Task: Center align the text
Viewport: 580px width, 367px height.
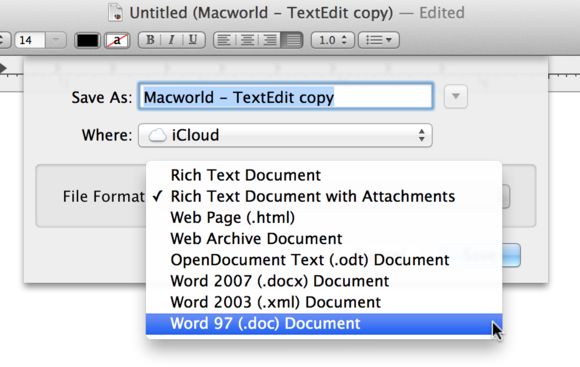Action: pos(247,40)
